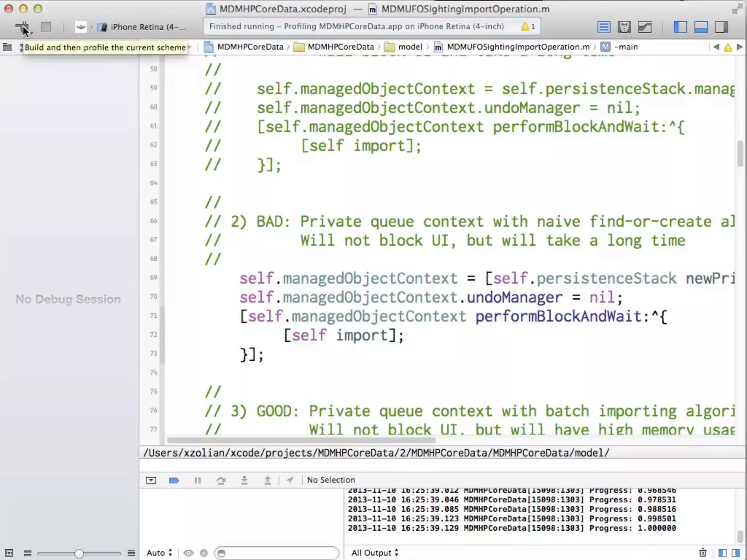Show the right Utilities panel
The image size is (747, 560).
coord(721,27)
